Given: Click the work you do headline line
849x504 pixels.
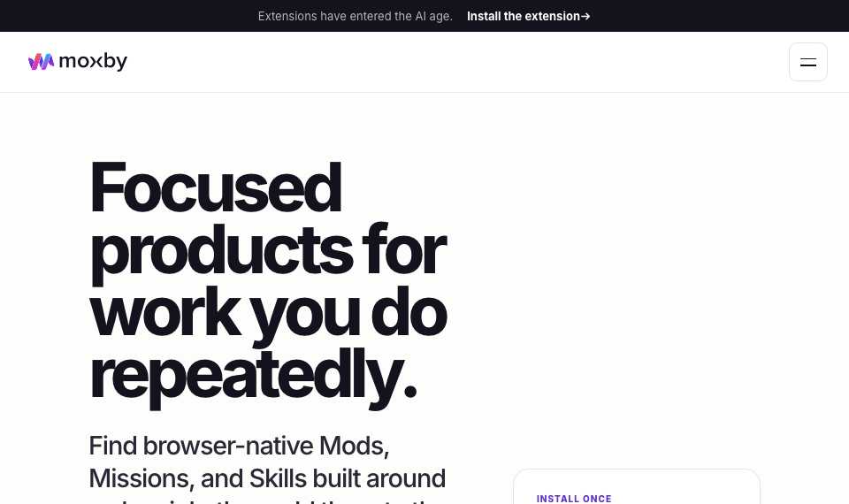Looking at the screenshot, I should click(268, 314).
